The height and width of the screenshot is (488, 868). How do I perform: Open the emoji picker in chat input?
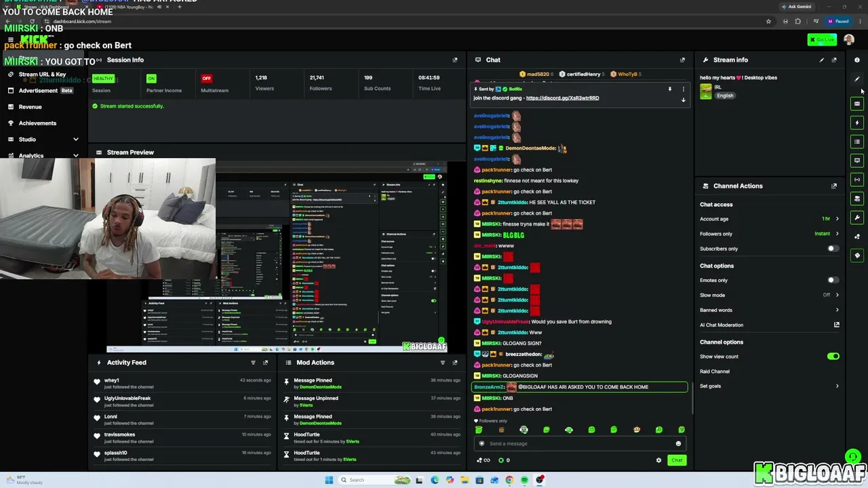[x=678, y=444]
